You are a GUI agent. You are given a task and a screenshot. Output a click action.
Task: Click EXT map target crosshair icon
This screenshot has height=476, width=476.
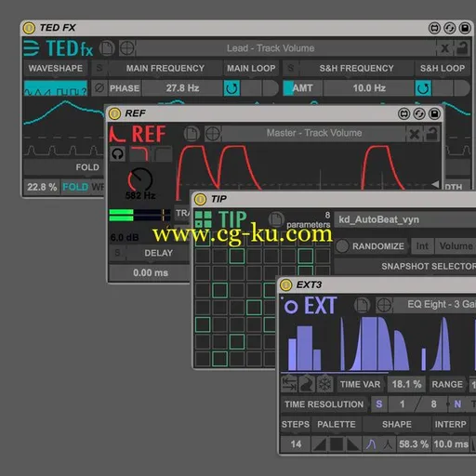384,305
